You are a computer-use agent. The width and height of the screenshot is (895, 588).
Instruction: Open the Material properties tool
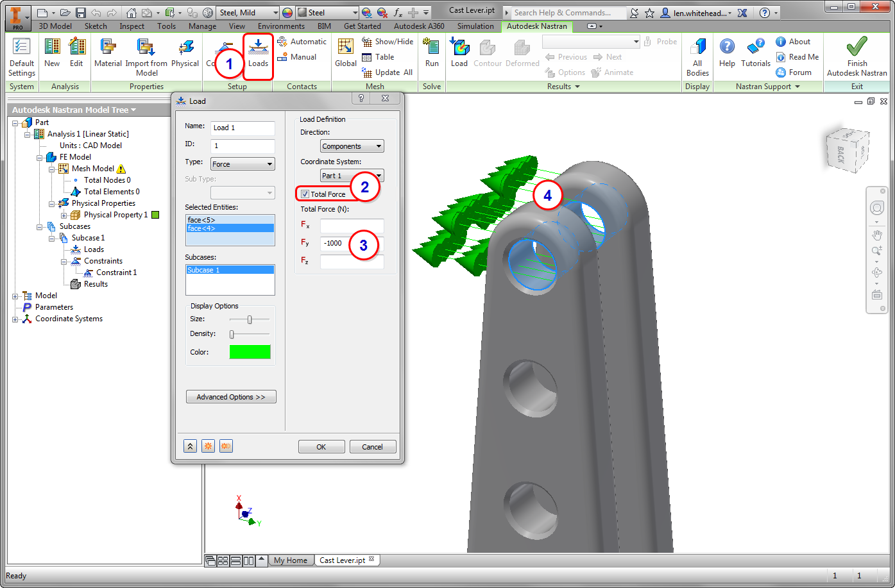click(x=108, y=53)
